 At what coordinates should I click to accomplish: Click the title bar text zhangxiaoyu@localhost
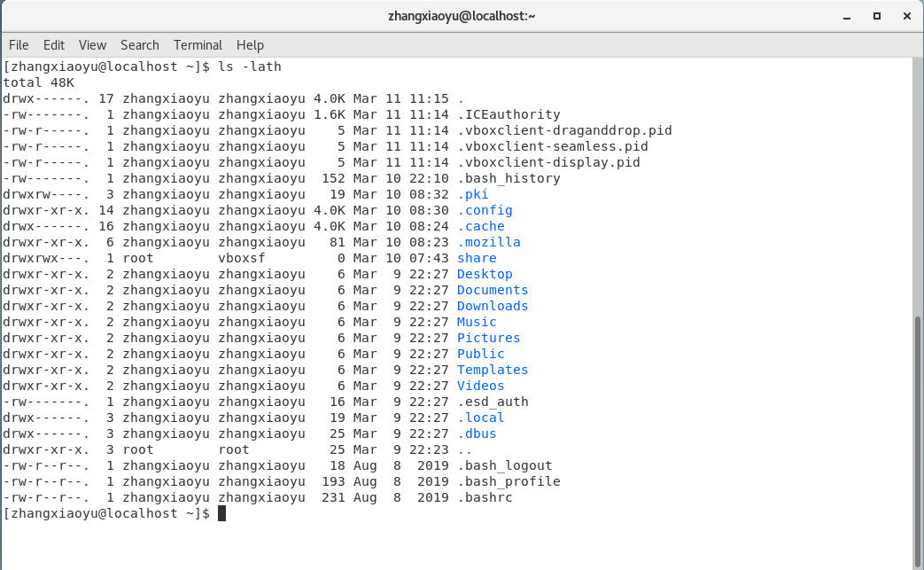tap(462, 16)
